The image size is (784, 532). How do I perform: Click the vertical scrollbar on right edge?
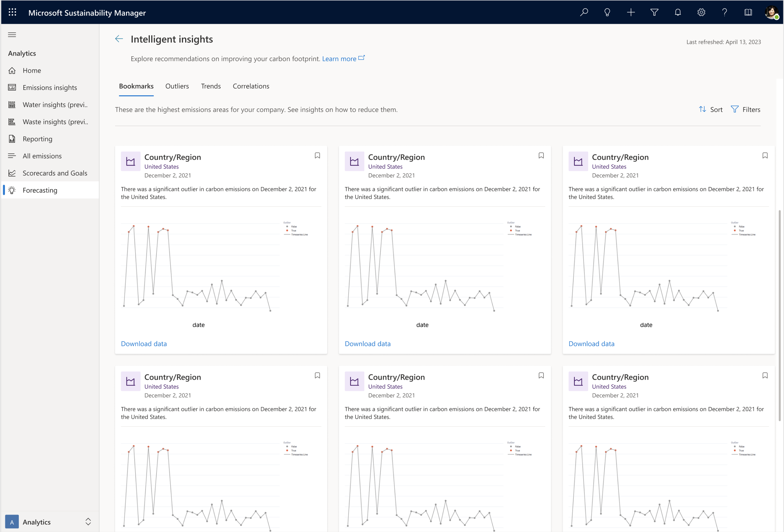[779, 315]
